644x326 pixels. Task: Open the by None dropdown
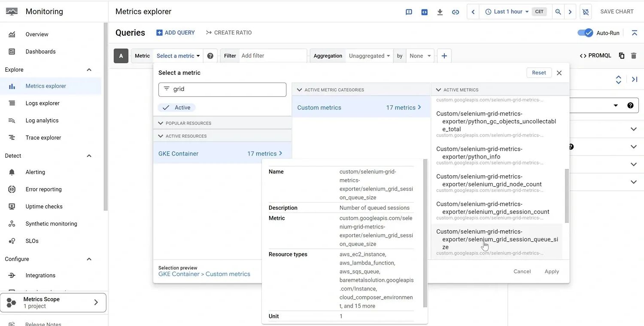pos(420,56)
